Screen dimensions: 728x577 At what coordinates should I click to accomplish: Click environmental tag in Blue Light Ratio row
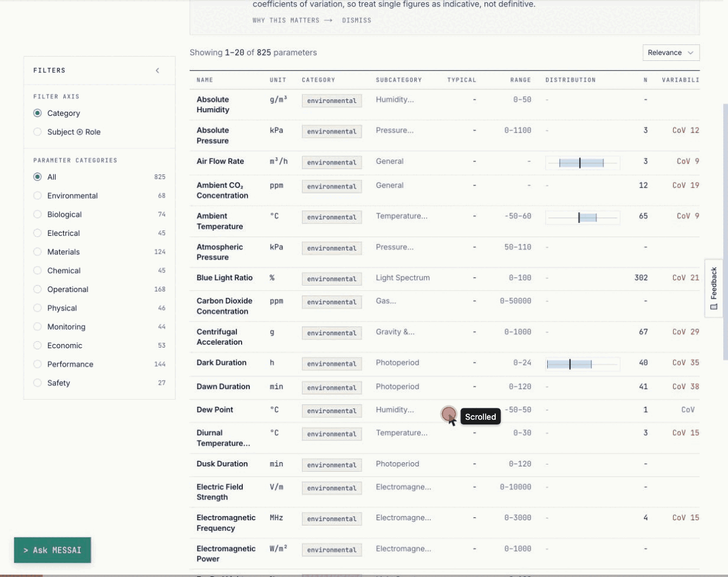(332, 279)
